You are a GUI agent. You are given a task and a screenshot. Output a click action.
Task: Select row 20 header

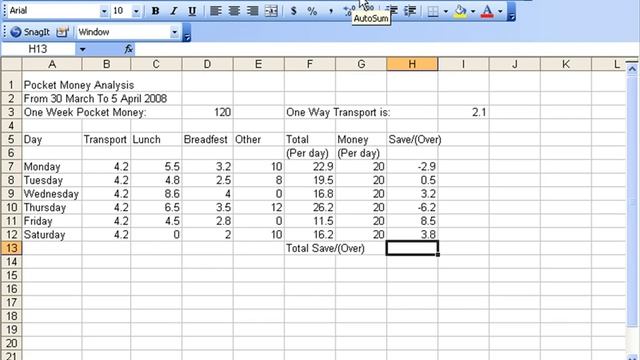(x=11, y=343)
